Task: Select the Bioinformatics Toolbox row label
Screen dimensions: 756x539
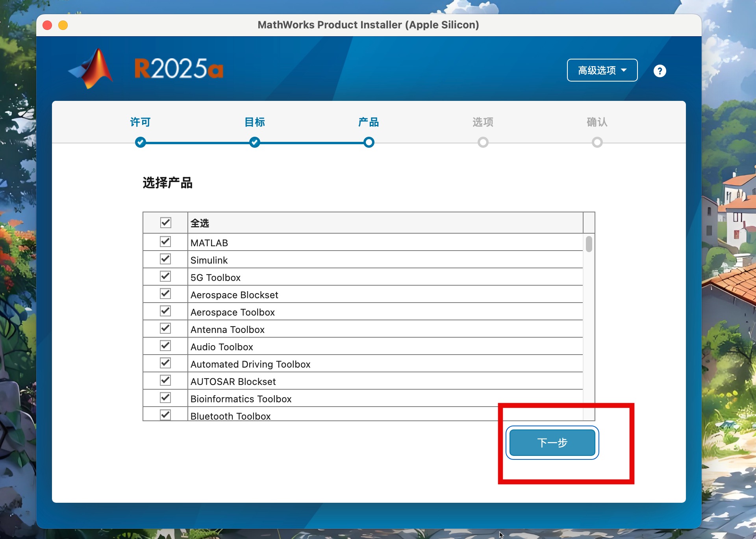Action: 241,399
